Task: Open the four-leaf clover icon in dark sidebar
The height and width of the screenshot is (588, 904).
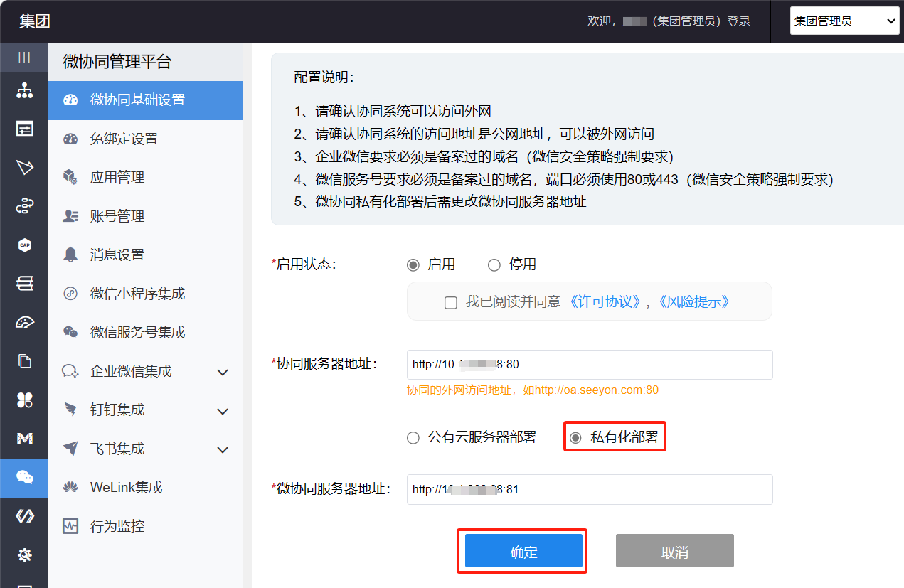Action: coord(24,400)
